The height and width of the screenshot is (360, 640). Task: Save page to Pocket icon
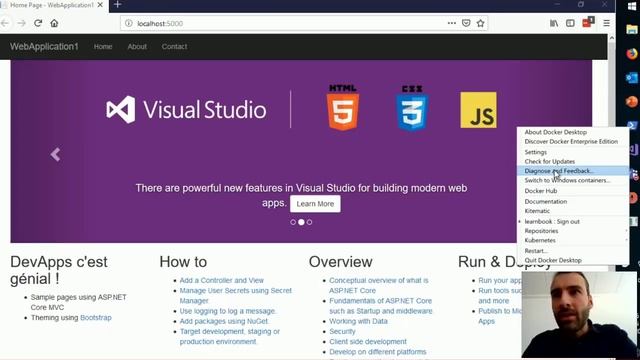466,23
